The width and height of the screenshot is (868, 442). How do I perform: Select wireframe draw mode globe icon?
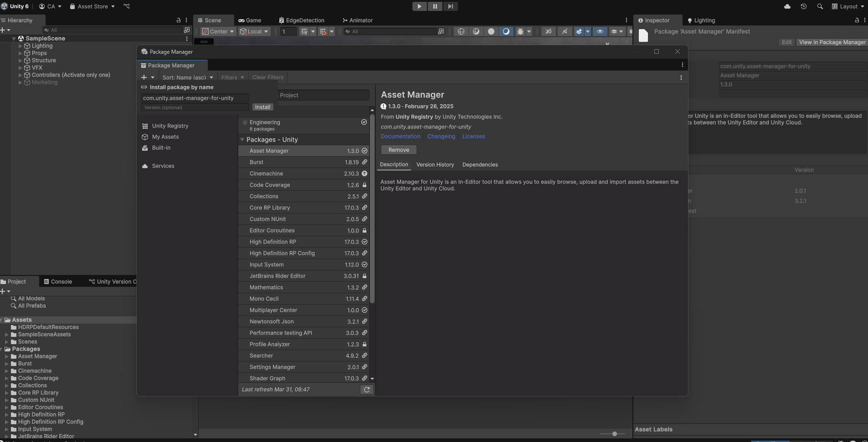(461, 31)
